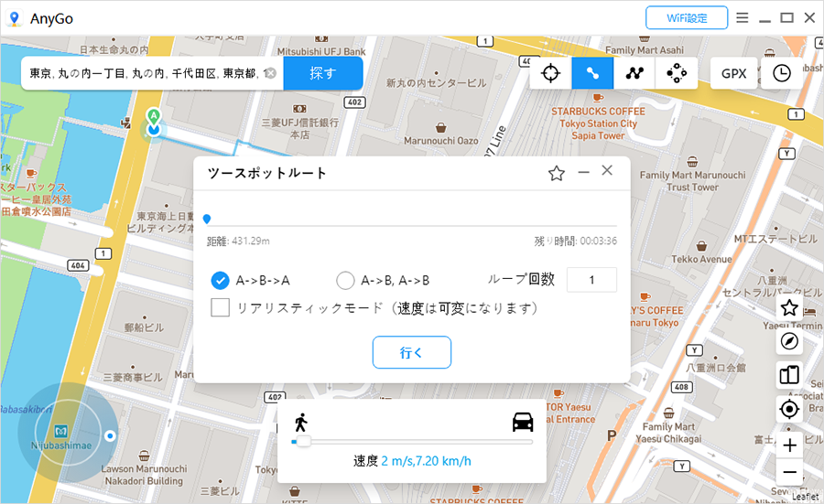
Task: Center map on current location
Action: click(788, 409)
